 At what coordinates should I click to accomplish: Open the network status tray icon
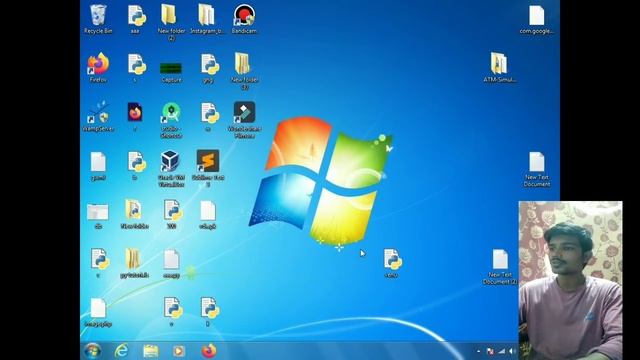coord(502,351)
